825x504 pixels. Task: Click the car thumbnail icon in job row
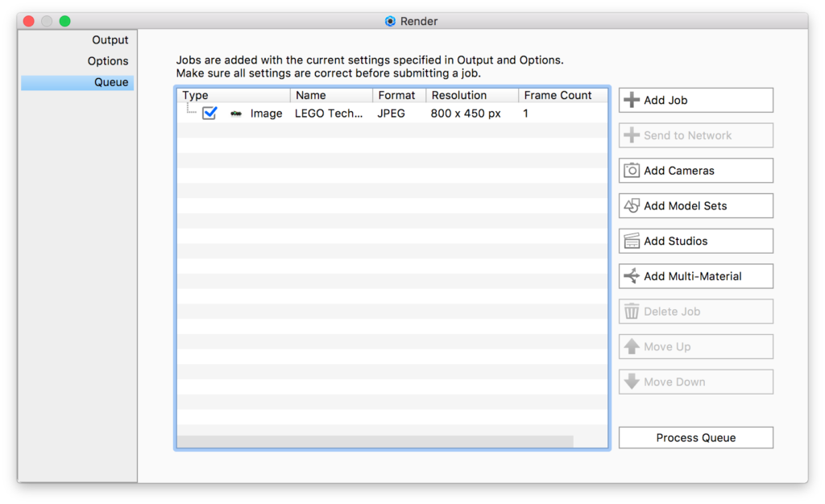pos(236,114)
